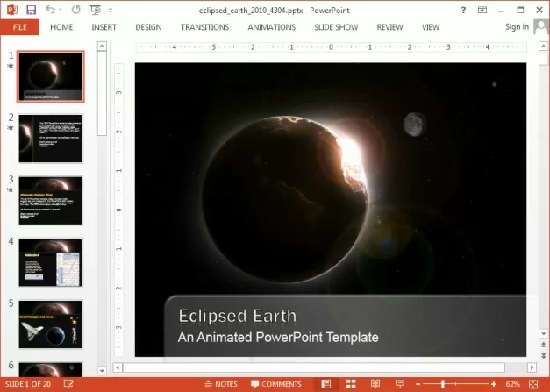Image resolution: width=550 pixels, height=392 pixels.
Task: Click the spell check icon in status bar
Action: 69,384
